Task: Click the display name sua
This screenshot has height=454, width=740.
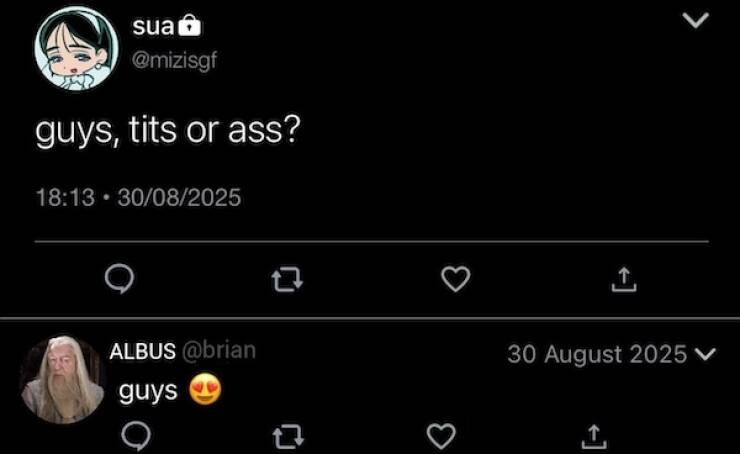Action: point(152,28)
